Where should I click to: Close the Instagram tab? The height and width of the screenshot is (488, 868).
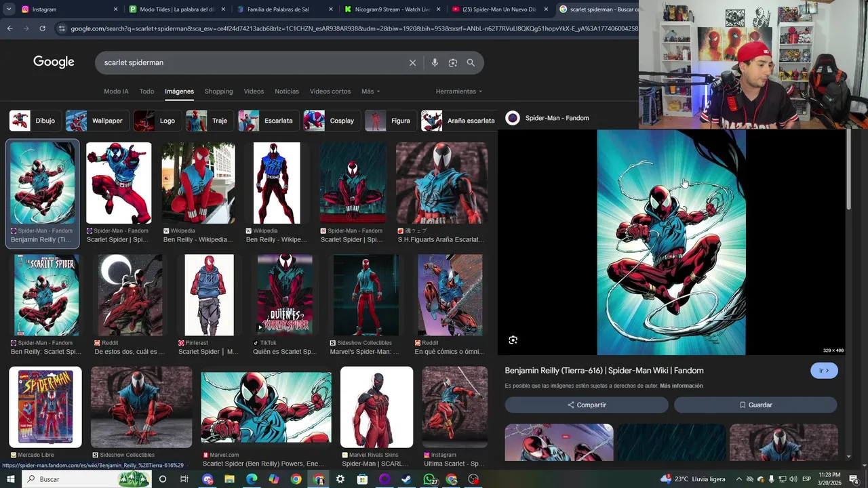click(115, 9)
